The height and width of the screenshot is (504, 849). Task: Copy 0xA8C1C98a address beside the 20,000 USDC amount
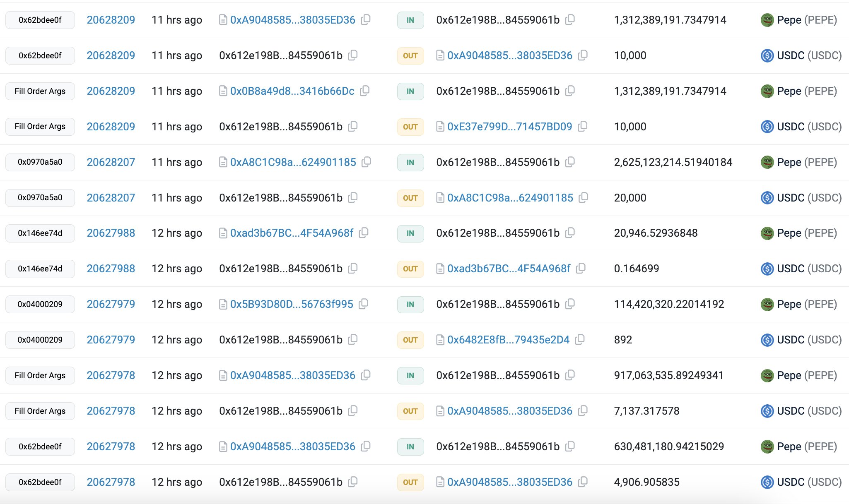(x=584, y=197)
